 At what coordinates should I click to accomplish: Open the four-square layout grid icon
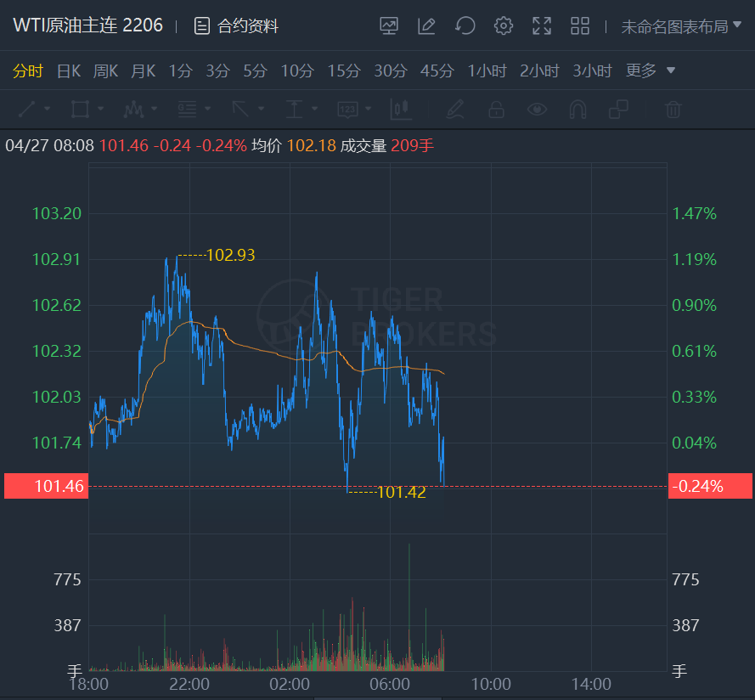click(x=580, y=26)
